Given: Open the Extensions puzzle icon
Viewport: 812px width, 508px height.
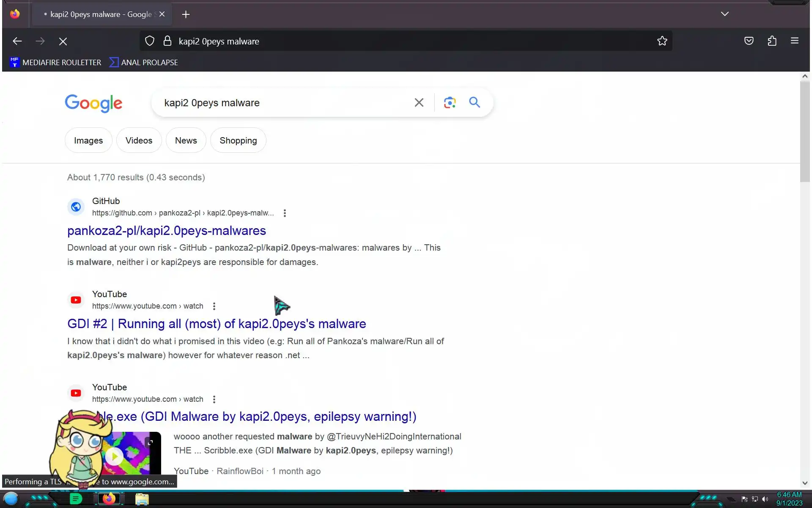Looking at the screenshot, I should click(772, 41).
